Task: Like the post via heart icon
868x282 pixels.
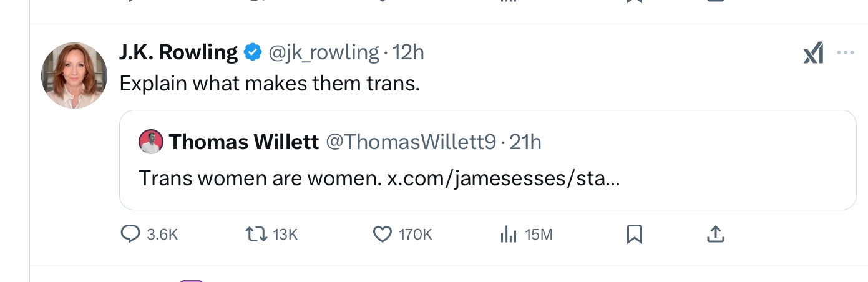Action: point(382,234)
